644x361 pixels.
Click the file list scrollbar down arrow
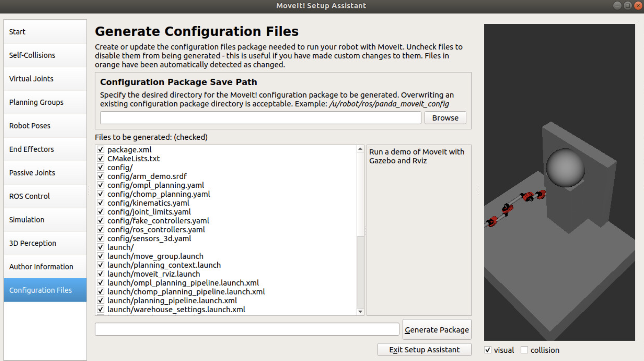pyautogui.click(x=359, y=311)
